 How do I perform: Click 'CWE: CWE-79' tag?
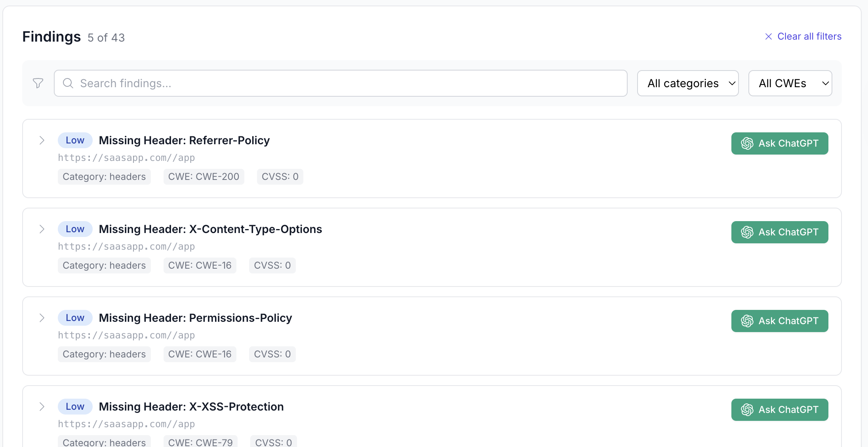click(200, 441)
